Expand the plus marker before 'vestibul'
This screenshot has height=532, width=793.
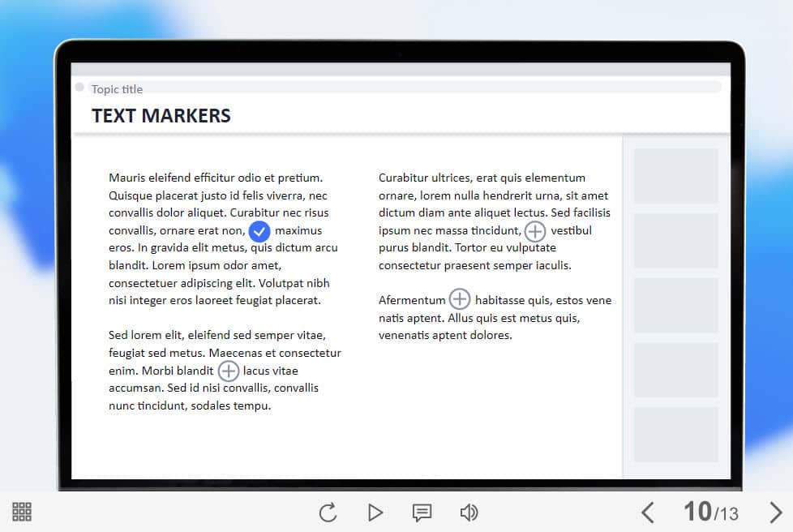[535, 231]
